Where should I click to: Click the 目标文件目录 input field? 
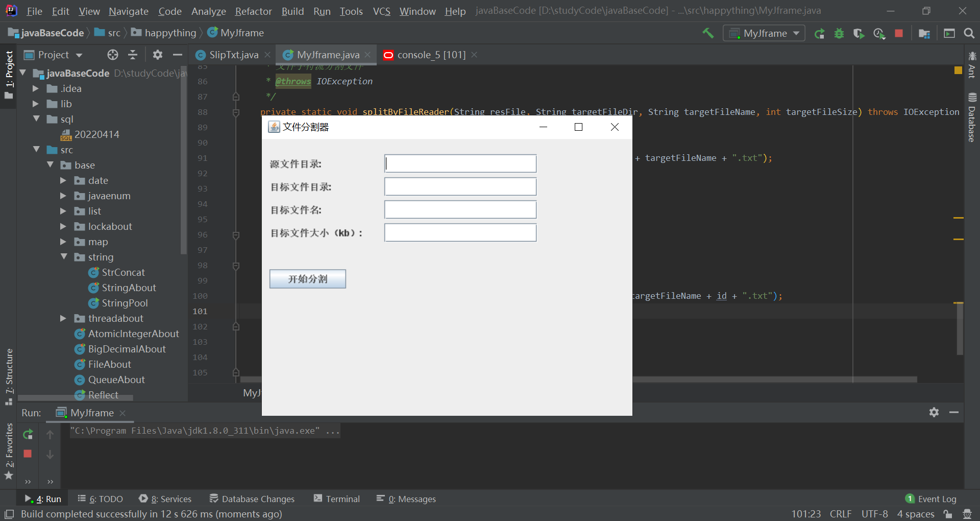[x=460, y=186]
